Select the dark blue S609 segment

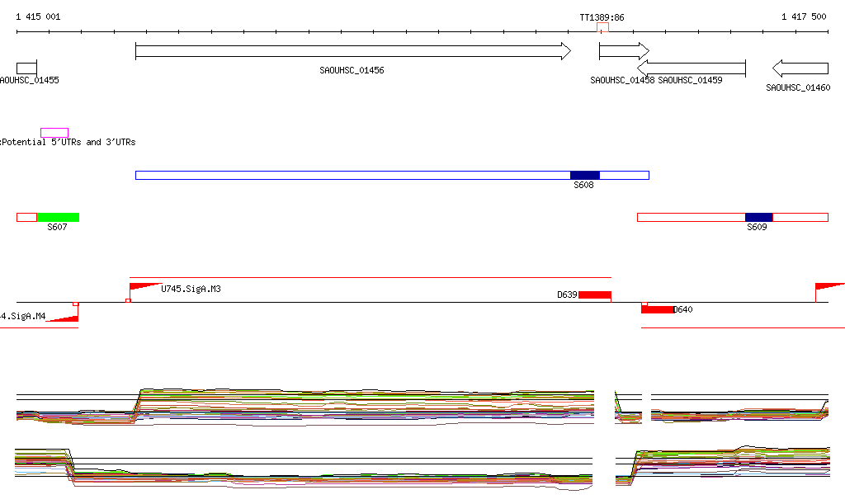(758, 217)
